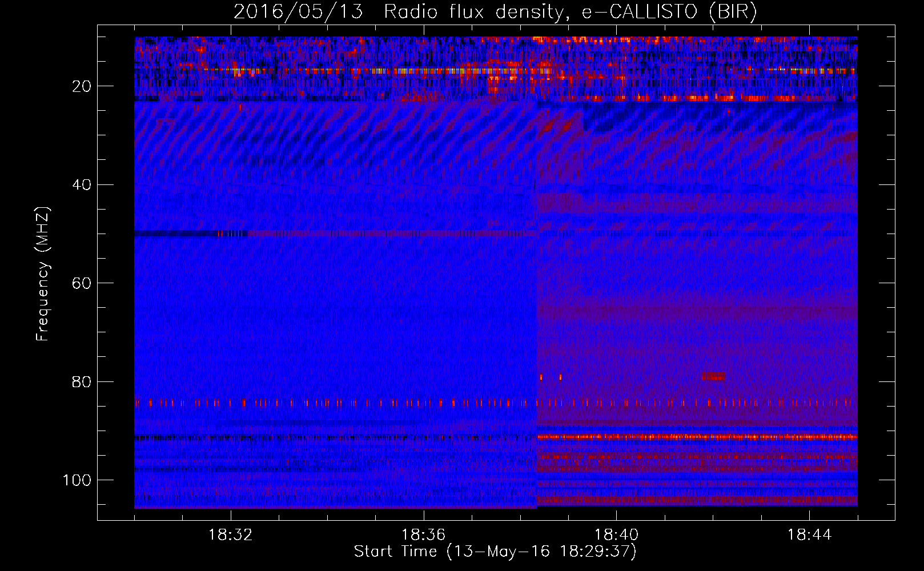Click the '40' frequency tick label

coord(82,185)
